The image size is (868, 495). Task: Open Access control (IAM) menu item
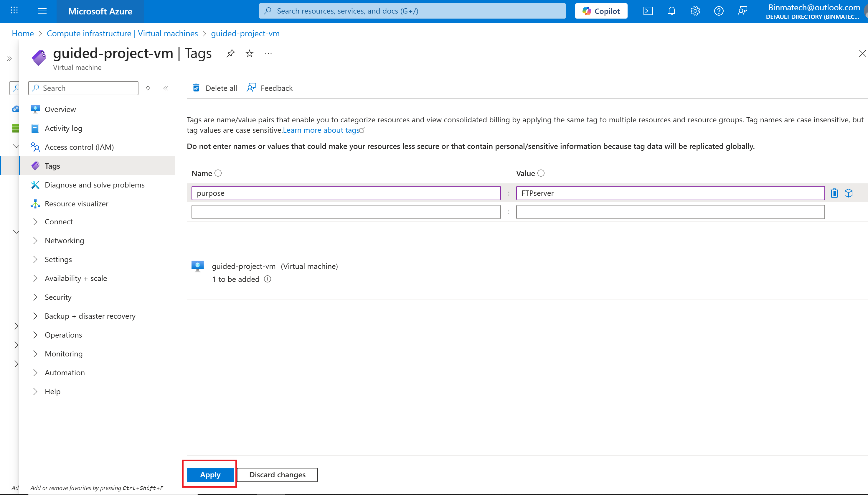(x=79, y=147)
